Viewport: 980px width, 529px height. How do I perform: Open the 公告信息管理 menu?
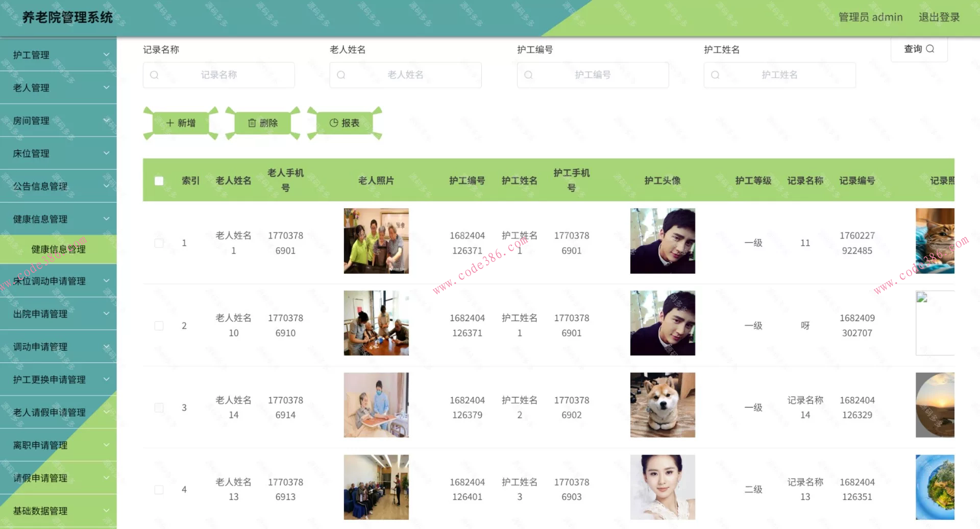[x=58, y=186]
